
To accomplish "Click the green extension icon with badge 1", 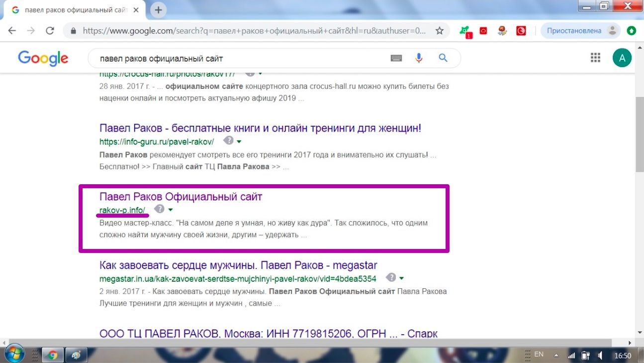I will coord(466,31).
